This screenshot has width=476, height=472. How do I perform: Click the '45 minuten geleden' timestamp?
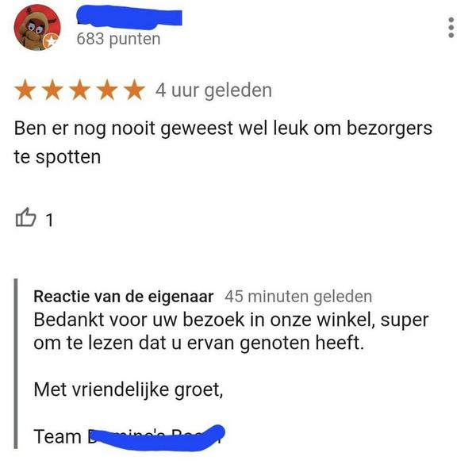pos(298,297)
